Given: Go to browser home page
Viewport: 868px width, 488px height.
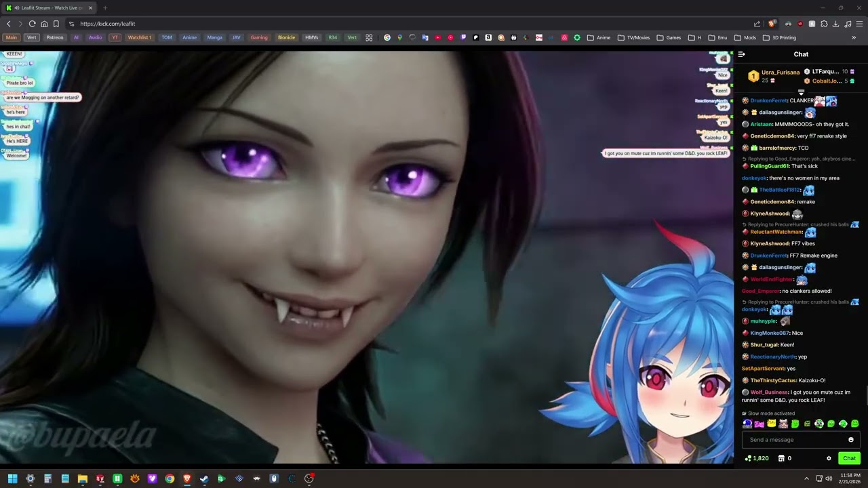Looking at the screenshot, I should pos(44,24).
